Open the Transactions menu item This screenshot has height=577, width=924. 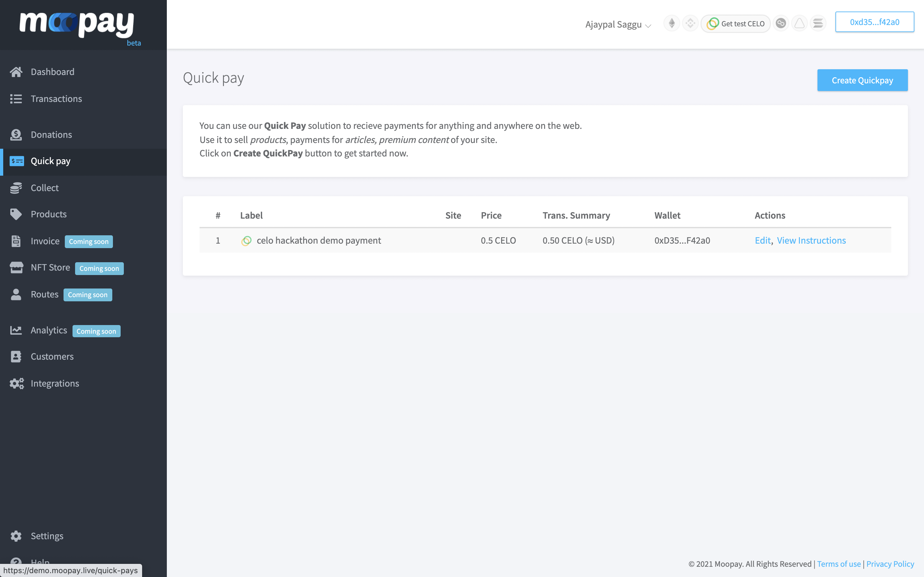point(56,99)
